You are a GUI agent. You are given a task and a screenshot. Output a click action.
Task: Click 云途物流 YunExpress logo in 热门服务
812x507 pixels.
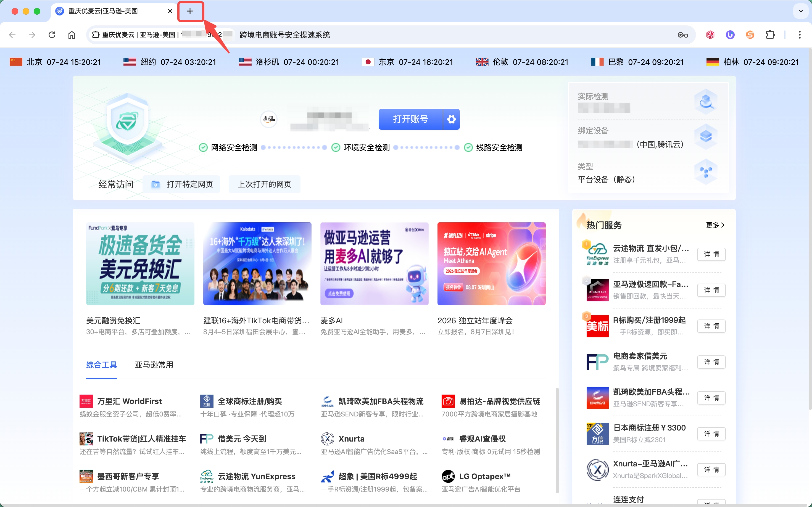click(x=597, y=254)
